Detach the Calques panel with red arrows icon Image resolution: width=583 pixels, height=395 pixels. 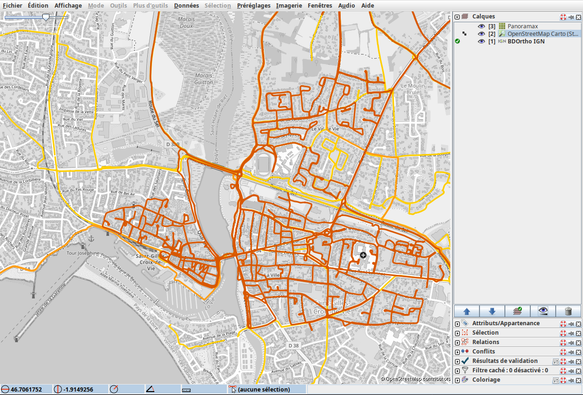563,17
